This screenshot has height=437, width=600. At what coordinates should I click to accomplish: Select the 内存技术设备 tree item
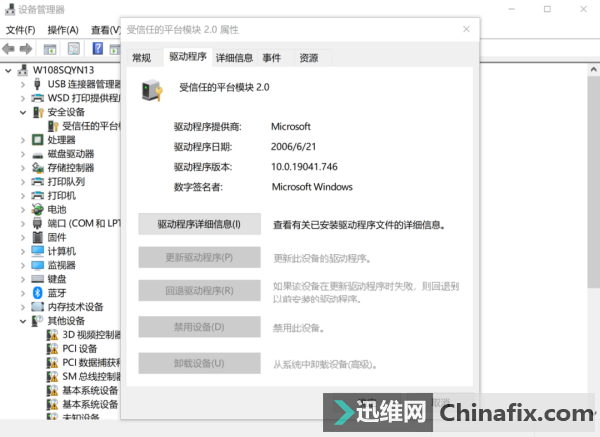tap(75, 307)
